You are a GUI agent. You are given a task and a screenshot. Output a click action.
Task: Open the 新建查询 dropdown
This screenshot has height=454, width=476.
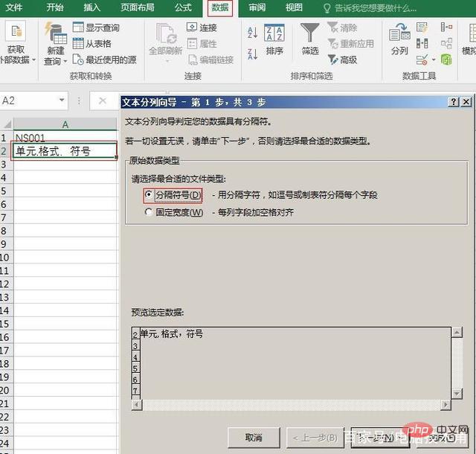(56, 45)
